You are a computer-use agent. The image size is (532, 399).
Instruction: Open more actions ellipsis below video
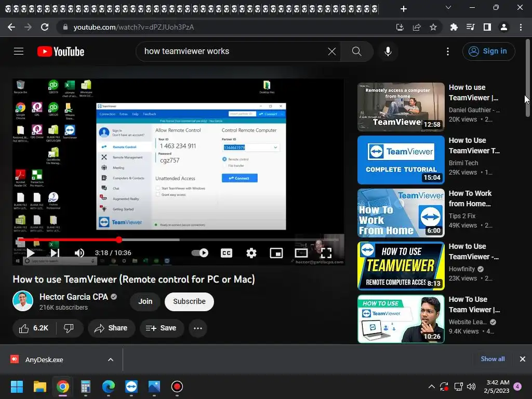point(198,328)
